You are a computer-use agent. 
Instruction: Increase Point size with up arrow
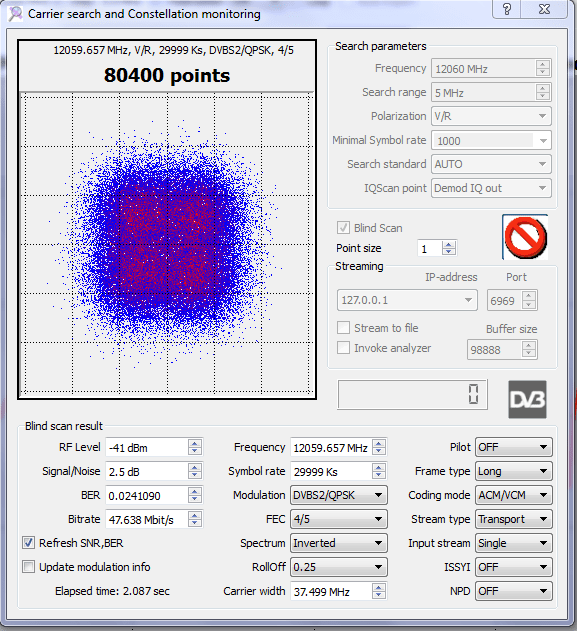pyautogui.click(x=449, y=244)
